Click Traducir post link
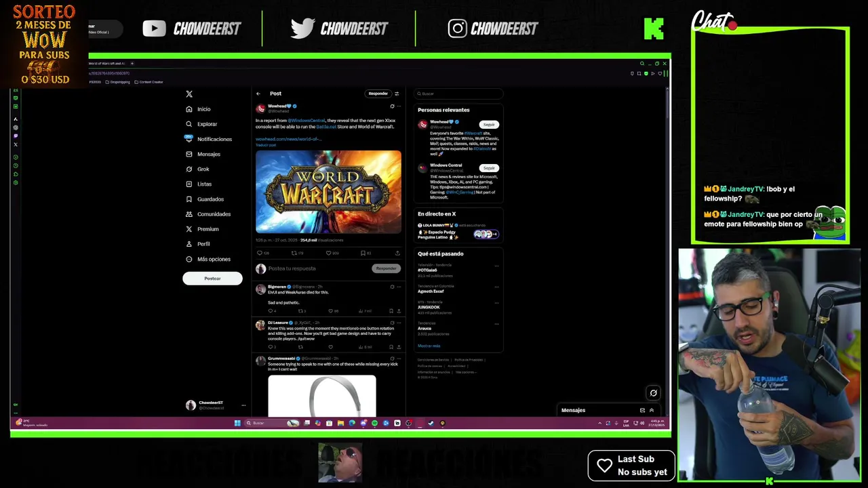Image resolution: width=868 pixels, height=488 pixels. 266,145
